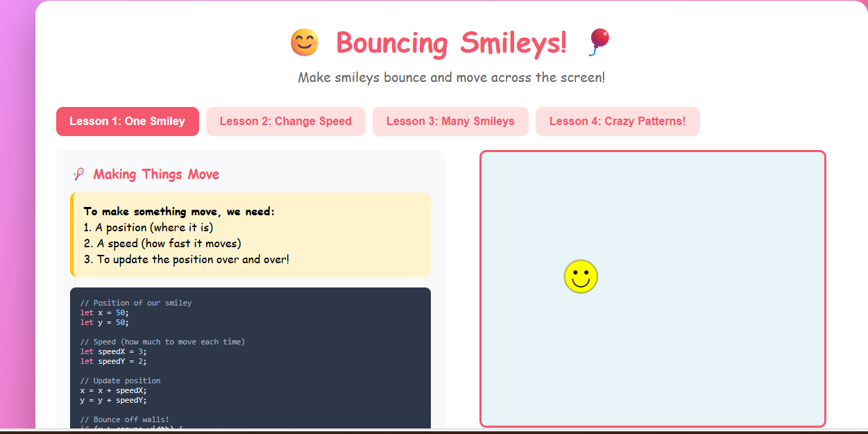Open Lesson 4: Crazy Patterns!
Image resolution: width=868 pixels, height=434 pixels.
[617, 121]
